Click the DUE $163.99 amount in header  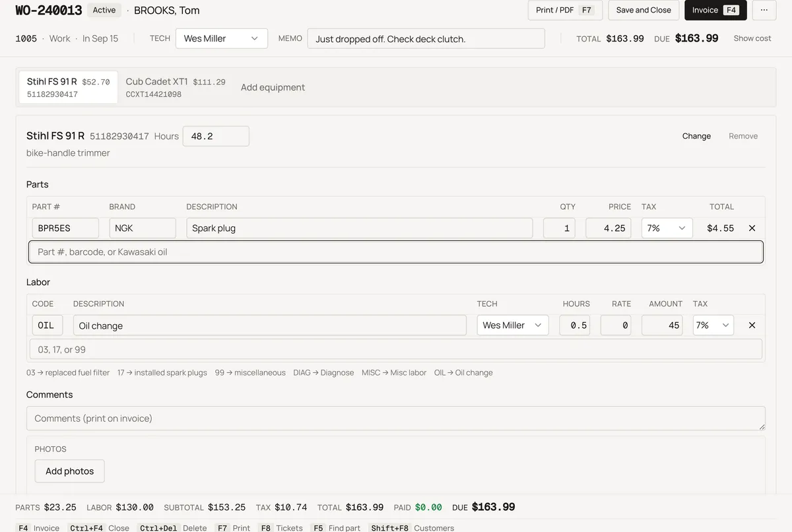tap(696, 38)
